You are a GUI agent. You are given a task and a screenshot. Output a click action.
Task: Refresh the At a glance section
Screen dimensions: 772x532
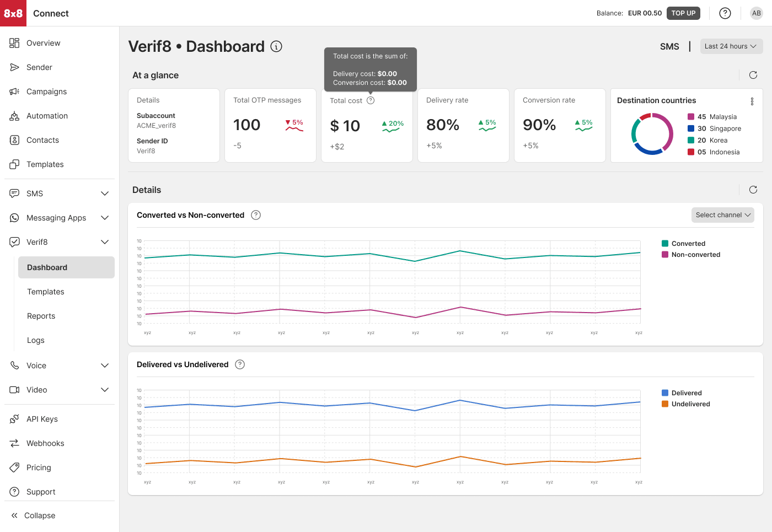753,75
